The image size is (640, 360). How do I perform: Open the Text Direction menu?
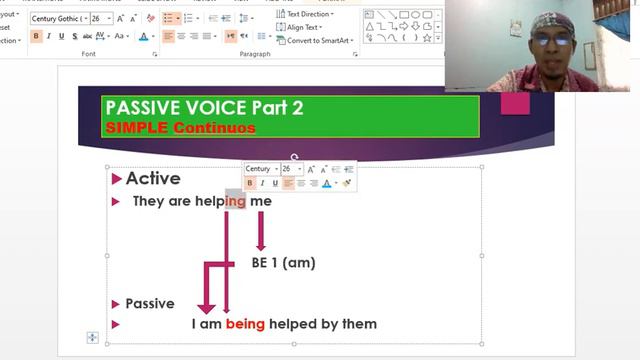pos(305,14)
